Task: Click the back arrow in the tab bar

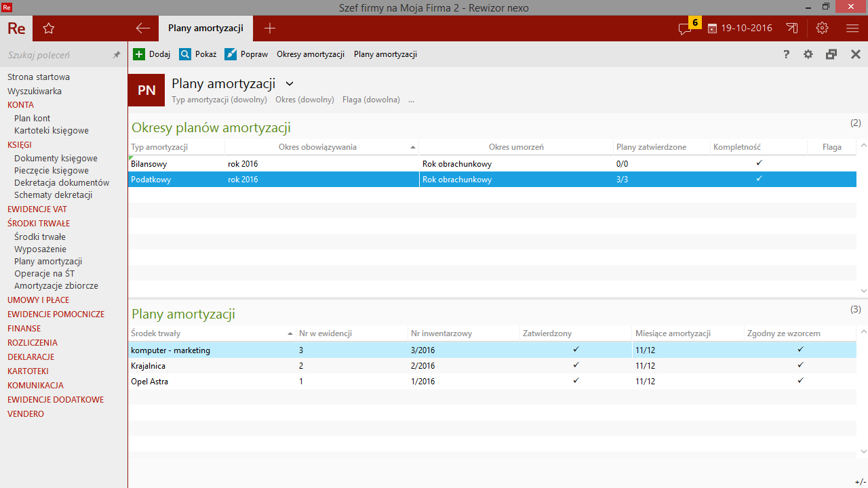Action: (x=142, y=28)
